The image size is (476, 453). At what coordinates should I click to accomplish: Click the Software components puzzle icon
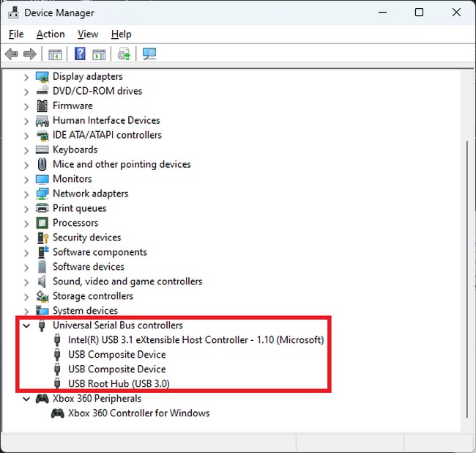click(x=43, y=252)
